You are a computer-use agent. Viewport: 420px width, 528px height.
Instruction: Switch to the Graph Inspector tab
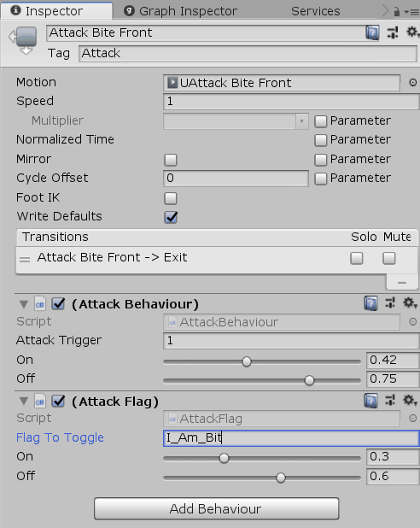point(181,11)
